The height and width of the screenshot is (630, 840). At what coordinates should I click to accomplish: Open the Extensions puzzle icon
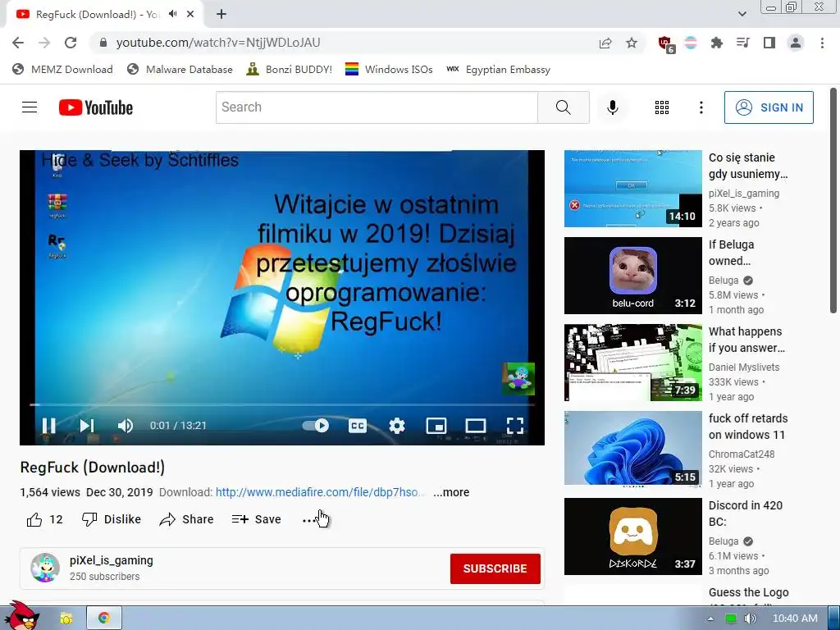(x=716, y=43)
